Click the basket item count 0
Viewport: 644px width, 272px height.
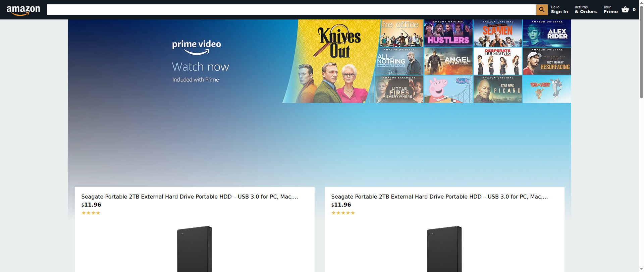(634, 10)
